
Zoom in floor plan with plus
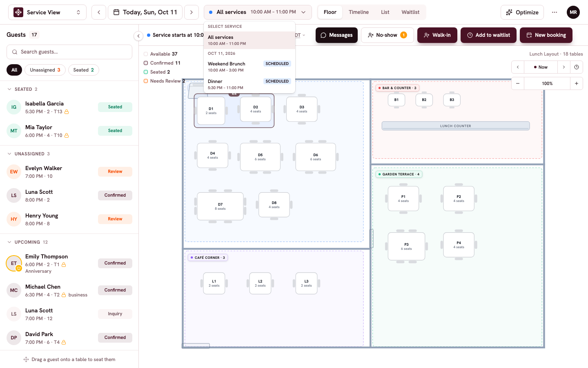tap(577, 83)
